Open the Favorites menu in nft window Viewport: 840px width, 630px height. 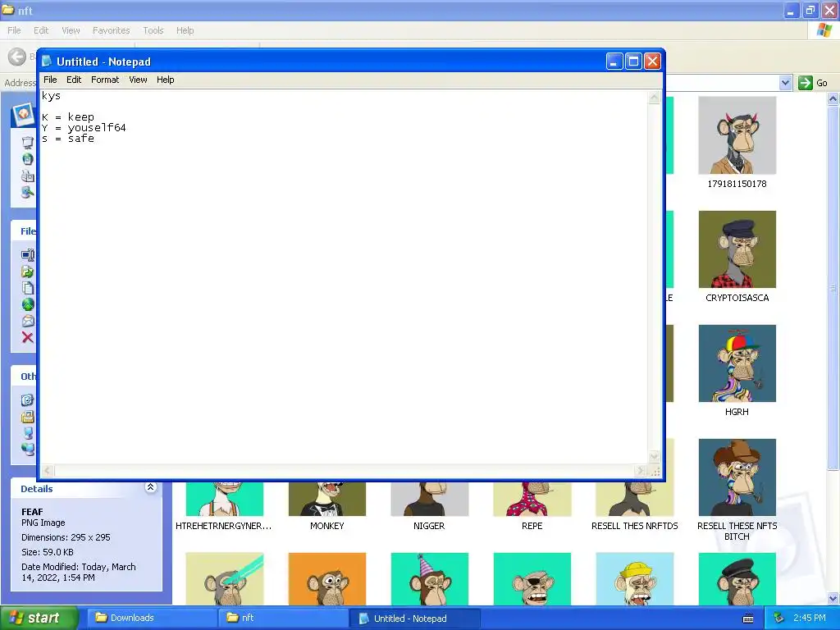[x=111, y=30]
